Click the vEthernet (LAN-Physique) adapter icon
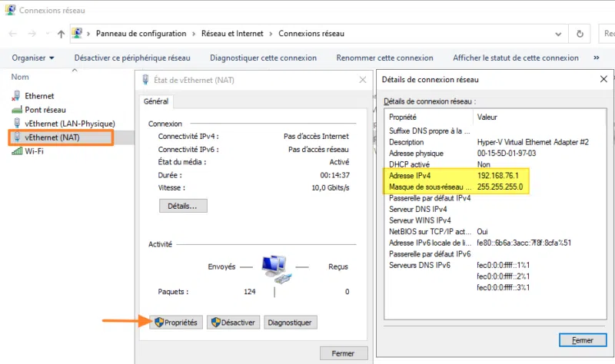The image size is (615, 364). tap(17, 124)
